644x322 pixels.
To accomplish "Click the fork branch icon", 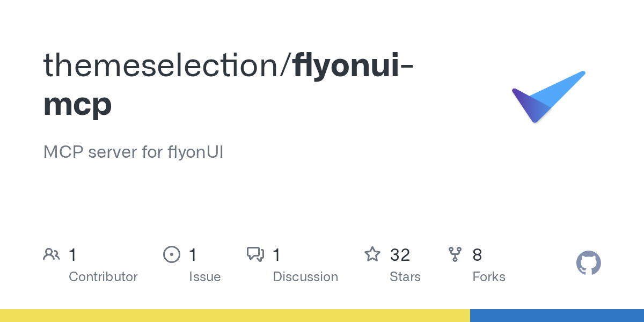I will 455,254.
